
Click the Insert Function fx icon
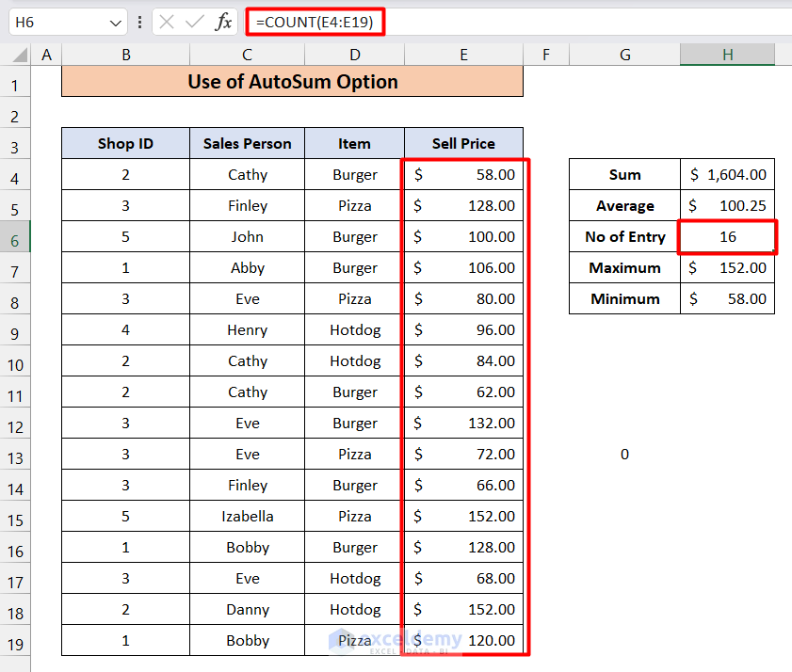(x=223, y=23)
